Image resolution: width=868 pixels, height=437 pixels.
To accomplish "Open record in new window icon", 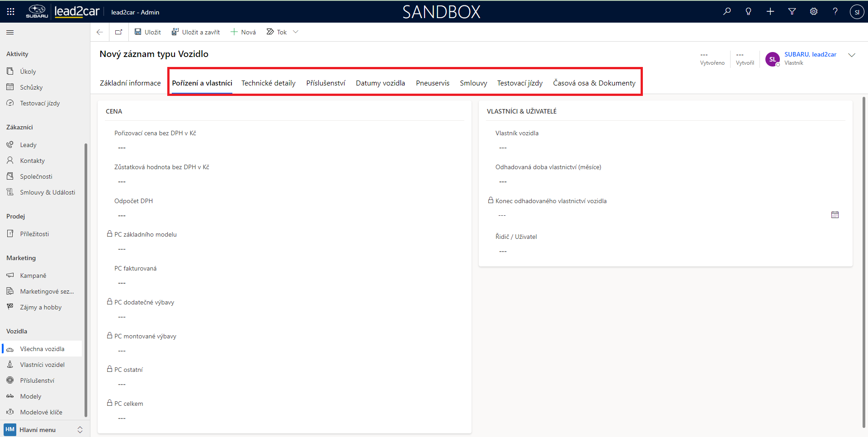I will [x=119, y=32].
